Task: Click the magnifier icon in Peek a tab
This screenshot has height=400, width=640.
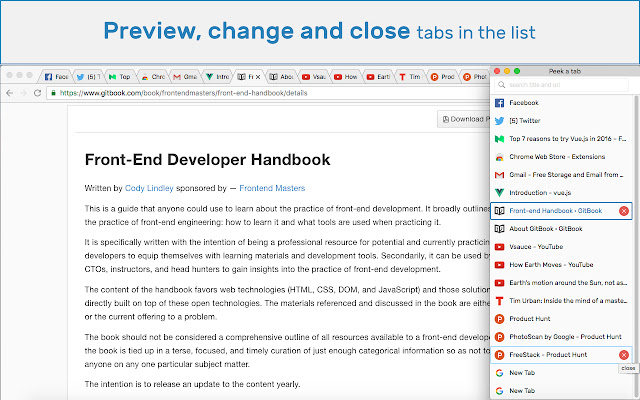Action: pos(502,85)
